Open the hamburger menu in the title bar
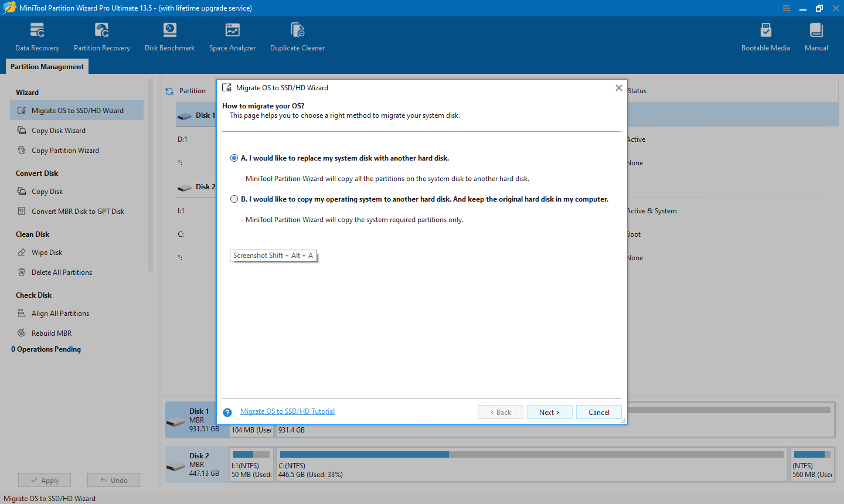The width and height of the screenshot is (844, 504). (x=786, y=8)
